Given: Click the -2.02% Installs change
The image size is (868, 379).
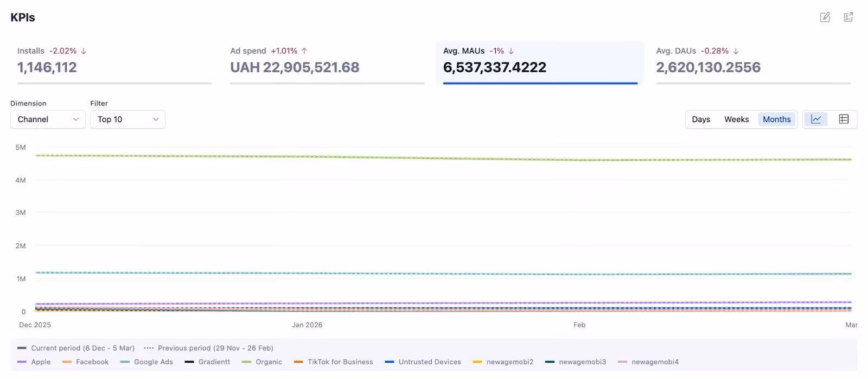Looking at the screenshot, I should (x=63, y=51).
